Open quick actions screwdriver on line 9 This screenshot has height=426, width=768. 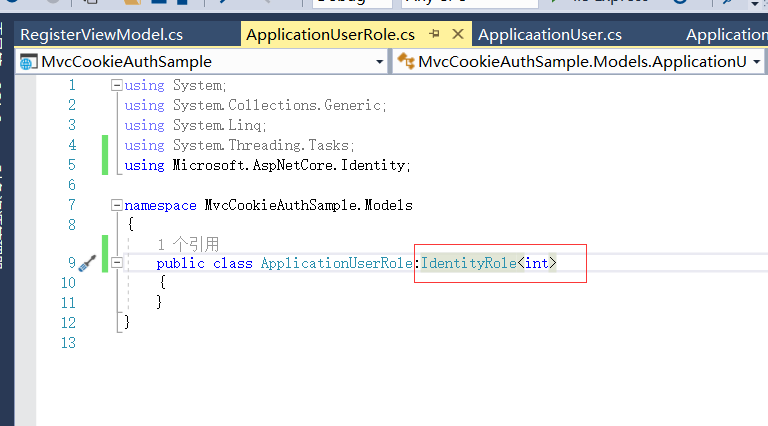coord(88,263)
